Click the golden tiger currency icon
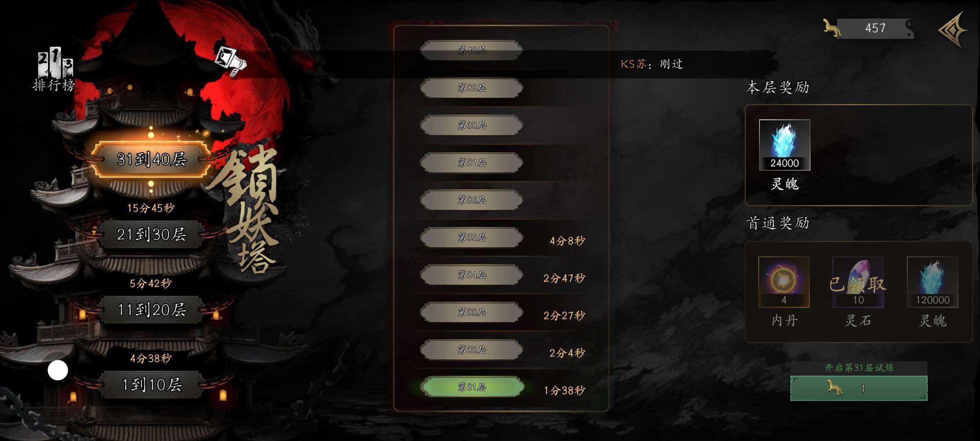Viewport: 980px width, 441px height. 832,28
